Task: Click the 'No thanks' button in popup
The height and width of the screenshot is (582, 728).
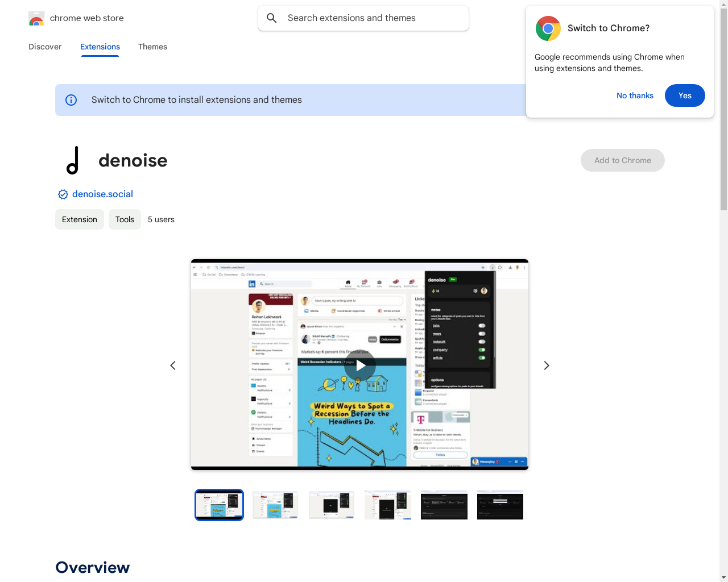Action: pyautogui.click(x=635, y=95)
